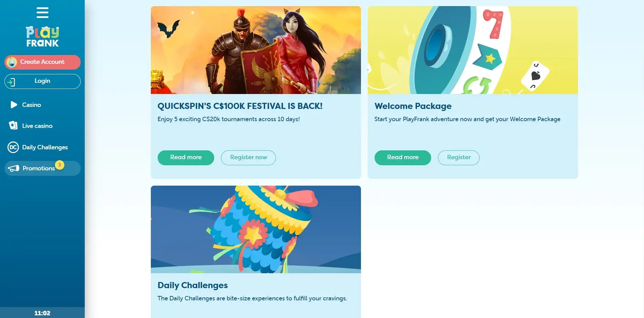Read more about Quickspin festival

pos(186,157)
